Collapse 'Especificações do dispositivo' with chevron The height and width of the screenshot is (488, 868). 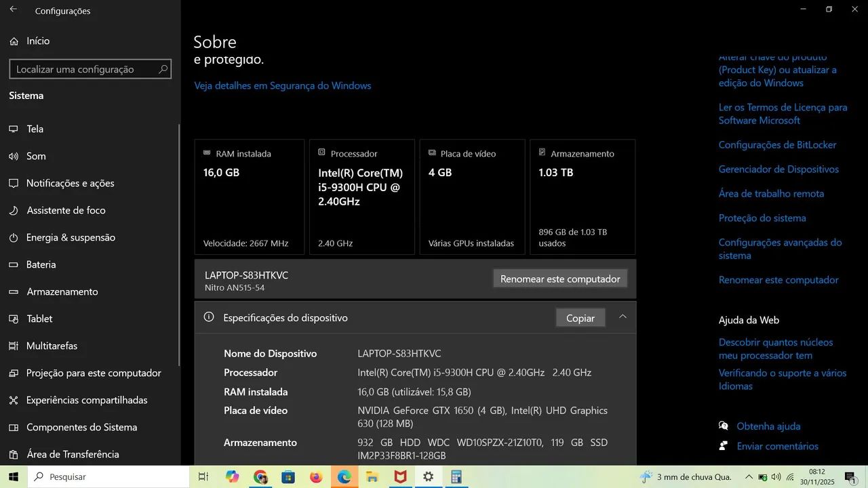(x=623, y=317)
